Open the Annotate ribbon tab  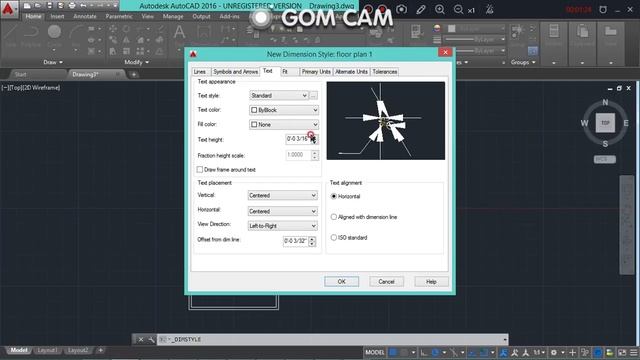pyautogui.click(x=85, y=17)
